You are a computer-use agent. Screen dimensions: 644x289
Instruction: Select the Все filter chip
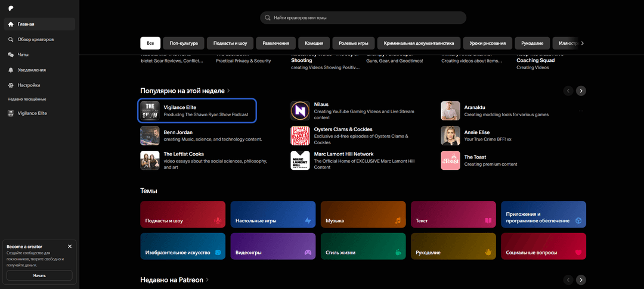[150, 43]
